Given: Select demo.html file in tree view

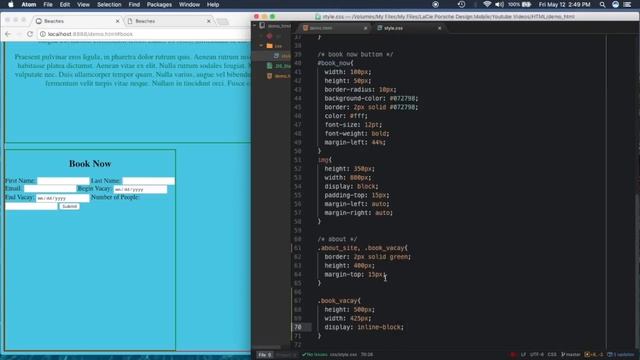Looking at the screenshot, I should click(279, 76).
